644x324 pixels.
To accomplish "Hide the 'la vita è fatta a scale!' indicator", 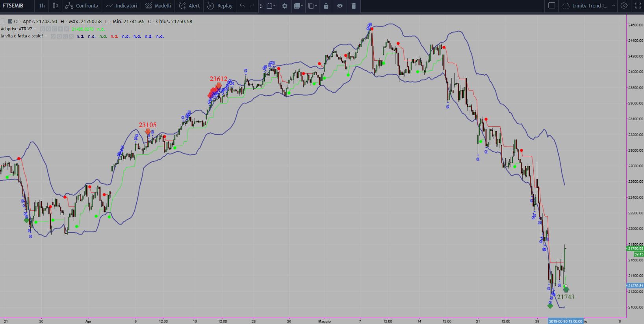I will pyautogui.click(x=53, y=36).
